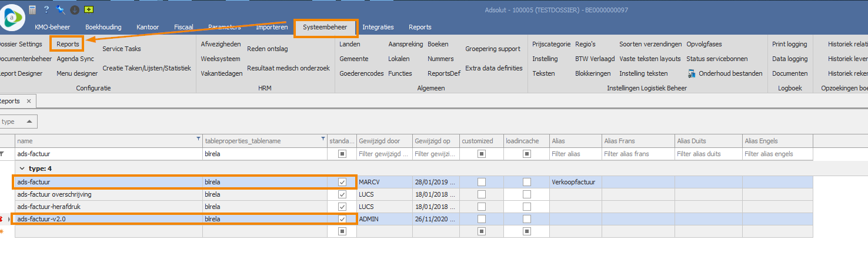Toggle customized filter checkbox in filter row
The image size is (868, 263).
[x=482, y=154]
